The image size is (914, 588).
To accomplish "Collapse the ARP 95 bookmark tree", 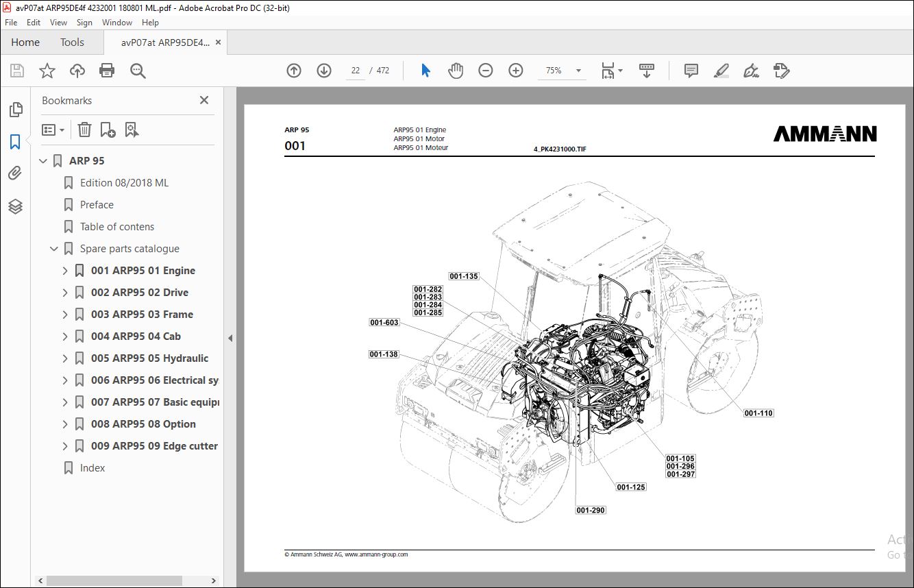I will point(43,161).
